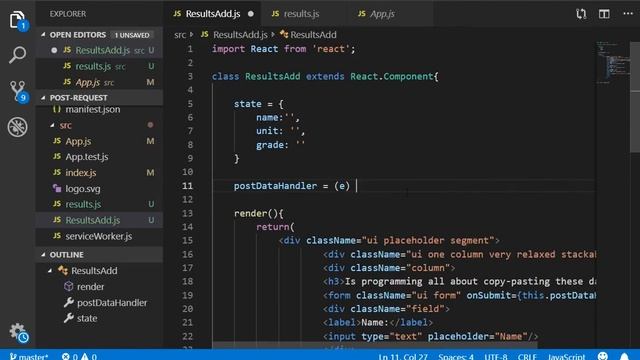
Task: Change indentation via Spaces: 4
Action: point(456,356)
